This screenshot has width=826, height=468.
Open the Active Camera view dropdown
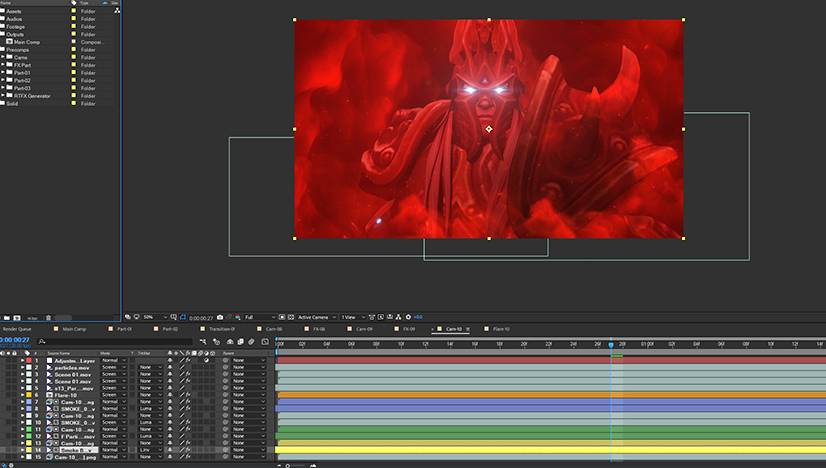coord(317,317)
